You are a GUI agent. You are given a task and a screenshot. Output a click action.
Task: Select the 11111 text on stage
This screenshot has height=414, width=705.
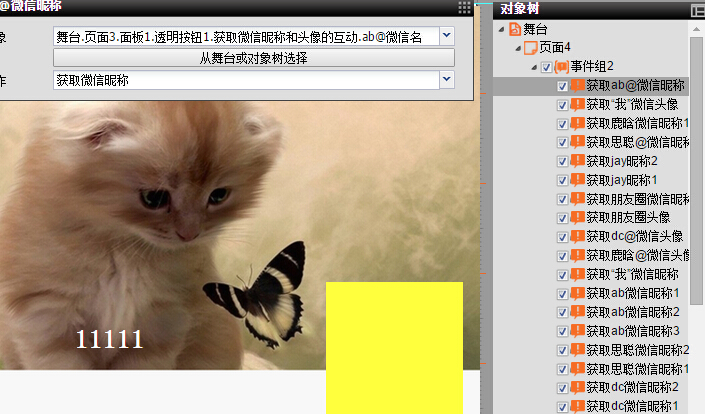[x=109, y=339]
